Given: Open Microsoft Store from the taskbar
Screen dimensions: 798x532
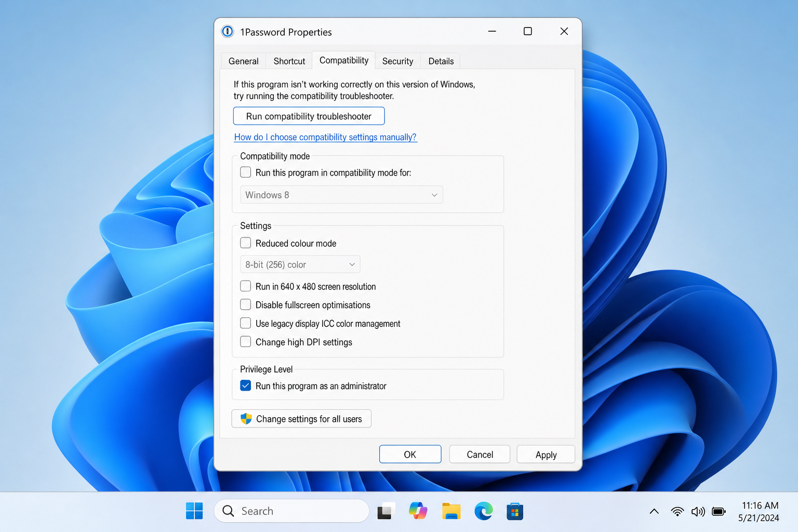Looking at the screenshot, I should point(515,511).
